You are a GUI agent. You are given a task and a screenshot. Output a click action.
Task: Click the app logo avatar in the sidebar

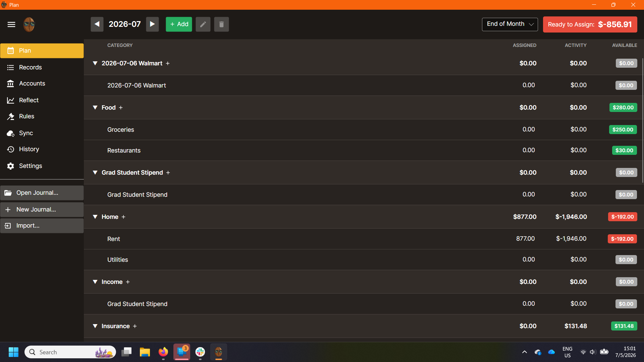point(29,24)
